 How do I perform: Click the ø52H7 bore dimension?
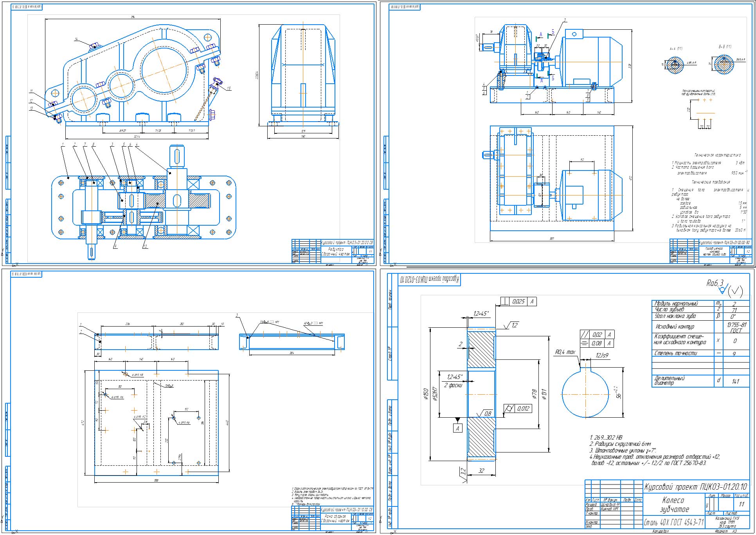(x=435, y=393)
